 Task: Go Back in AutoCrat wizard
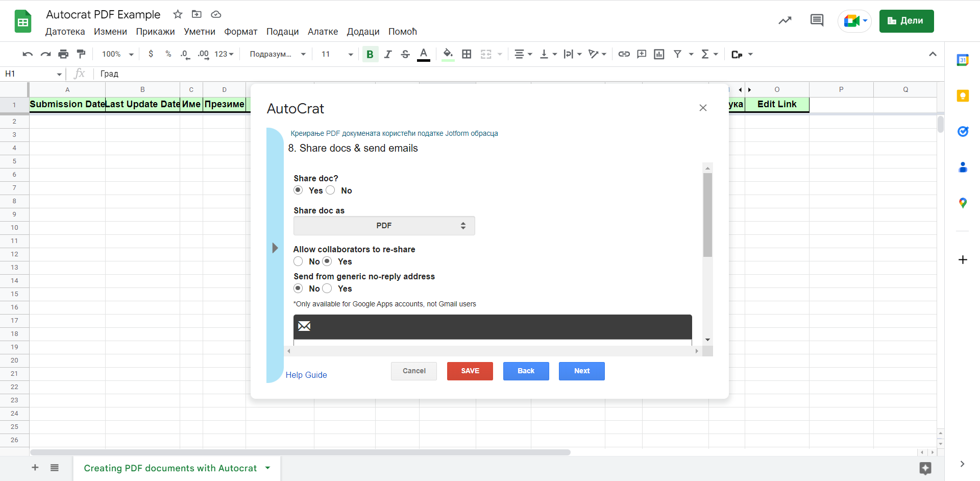[526, 371]
